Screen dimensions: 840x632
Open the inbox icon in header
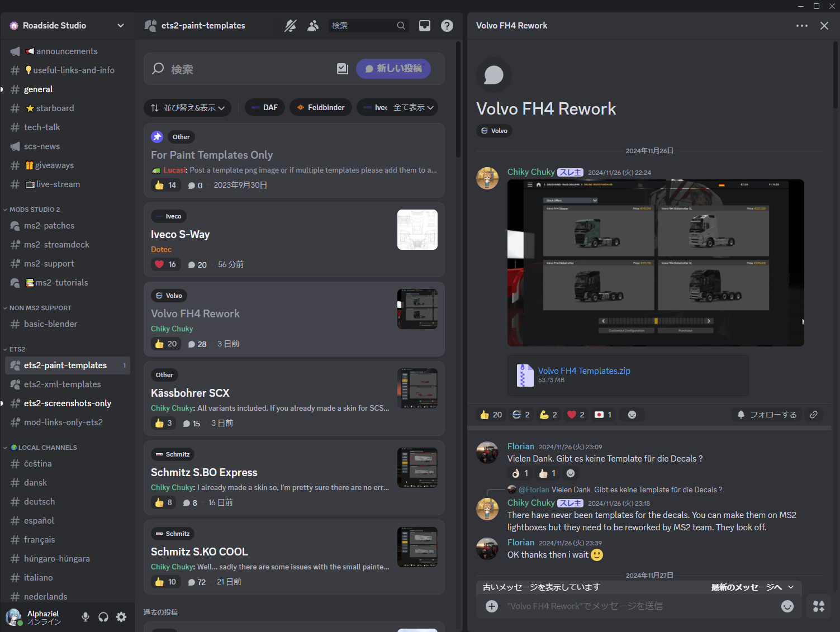[x=425, y=26]
